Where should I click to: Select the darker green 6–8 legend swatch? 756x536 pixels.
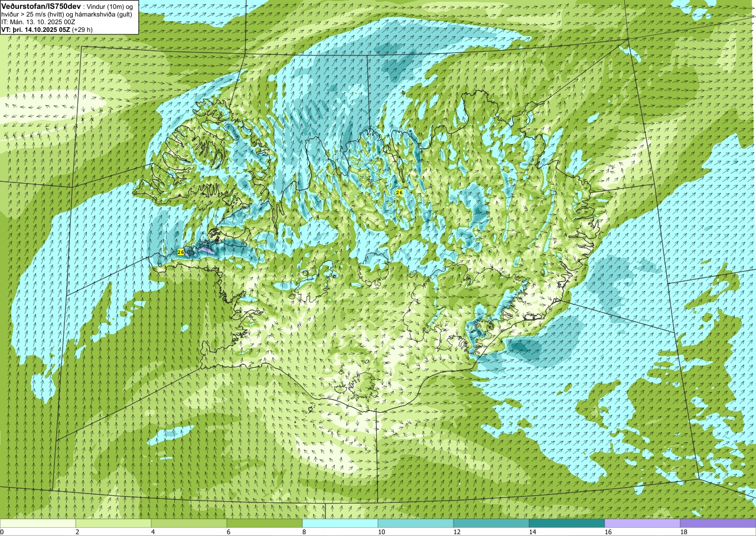[265, 523]
